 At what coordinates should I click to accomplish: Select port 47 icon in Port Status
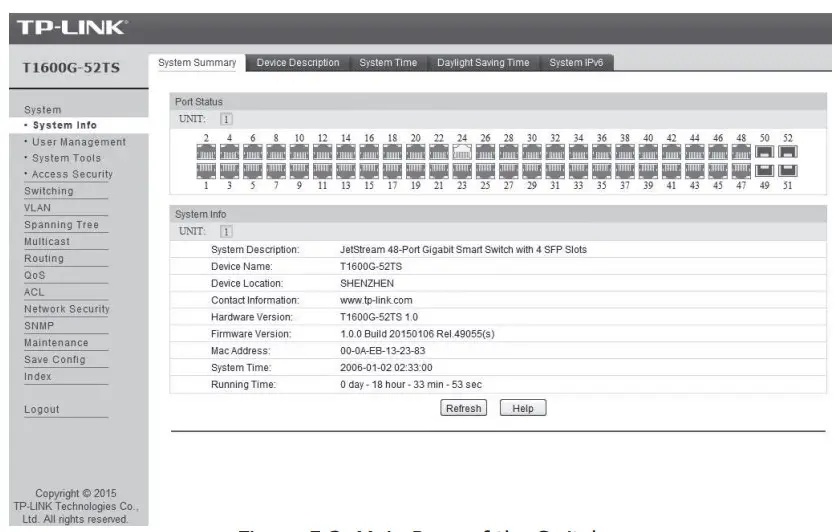[x=741, y=171]
